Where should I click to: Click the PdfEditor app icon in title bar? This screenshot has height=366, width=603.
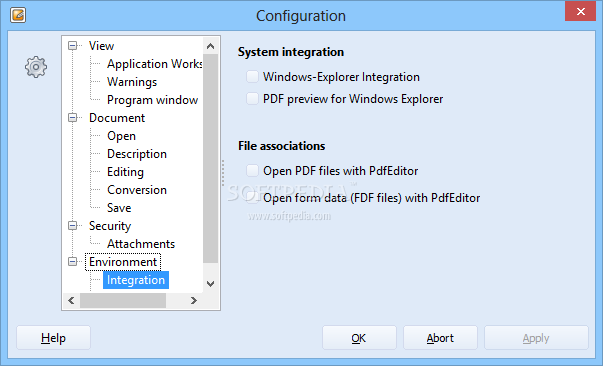pyautogui.click(x=18, y=15)
